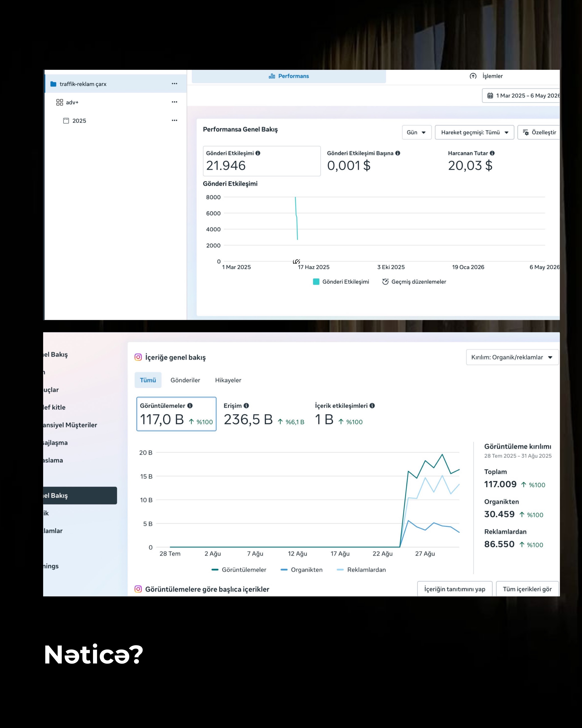Select the Gönderiler tab
The image size is (582, 728).
(185, 380)
